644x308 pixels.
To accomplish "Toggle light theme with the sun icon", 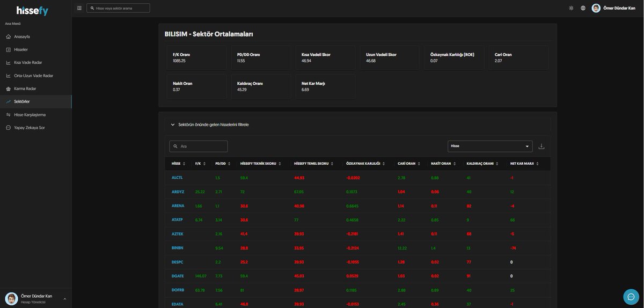I will pyautogui.click(x=571, y=8).
